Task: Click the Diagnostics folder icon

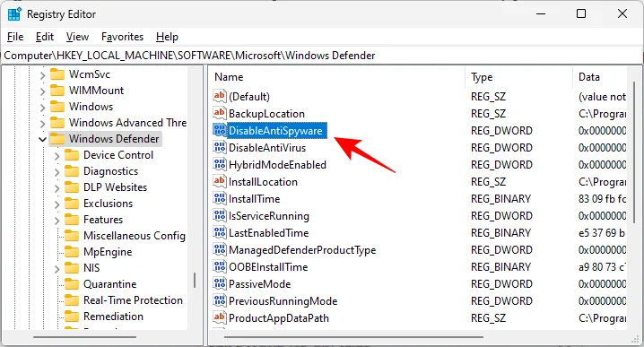Action: 72,171
